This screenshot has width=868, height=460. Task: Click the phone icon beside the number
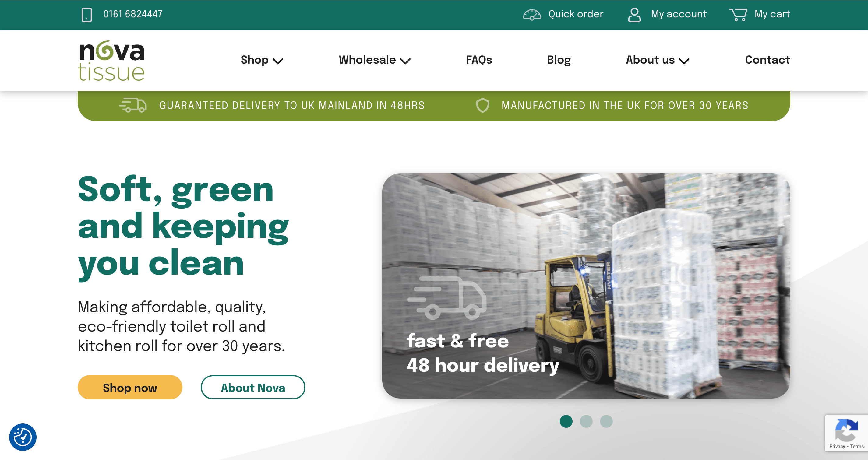(86, 15)
